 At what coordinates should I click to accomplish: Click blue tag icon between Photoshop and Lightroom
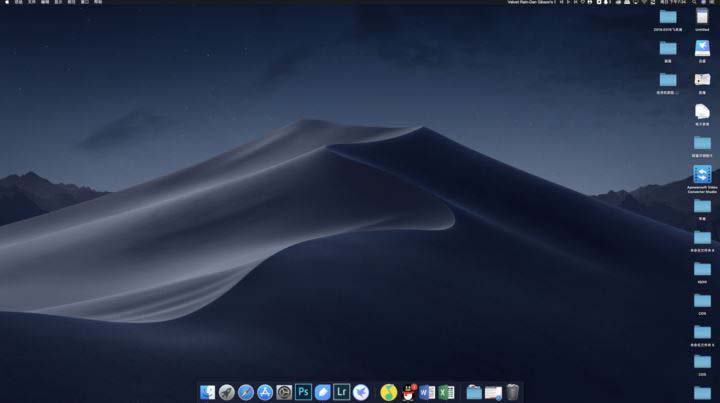(x=322, y=392)
